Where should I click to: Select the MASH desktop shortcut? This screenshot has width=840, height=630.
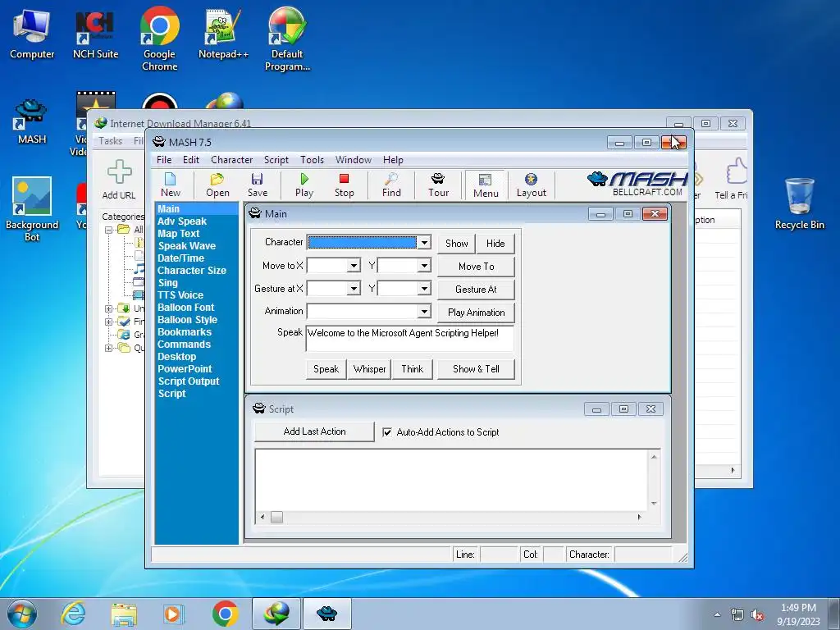pyautogui.click(x=32, y=121)
